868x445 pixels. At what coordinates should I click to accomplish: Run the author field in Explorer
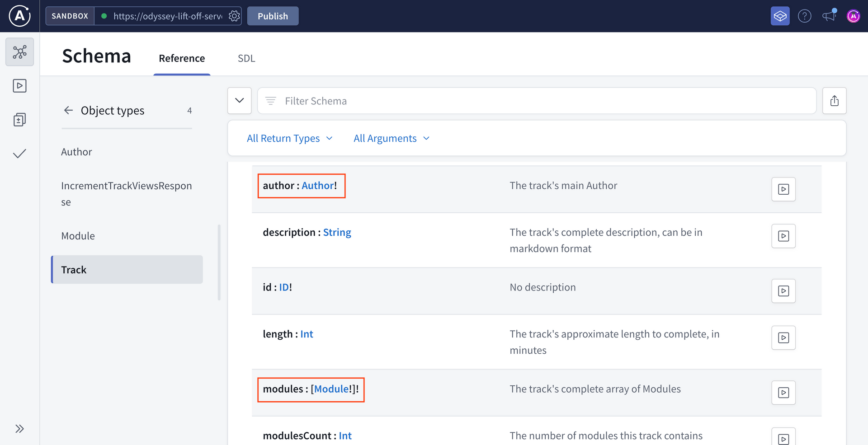[x=783, y=189]
